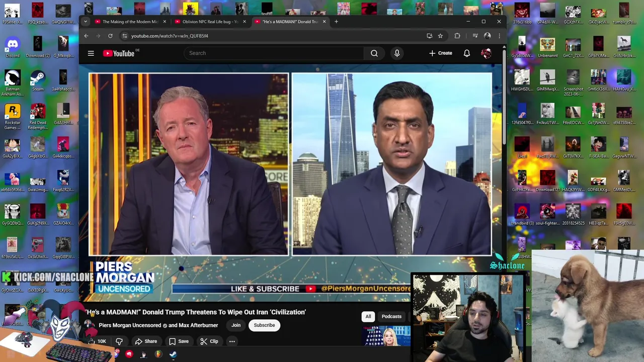This screenshot has width=644, height=362.
Task: Open Piers Morgan Uncensored channel link
Action: click(130, 325)
